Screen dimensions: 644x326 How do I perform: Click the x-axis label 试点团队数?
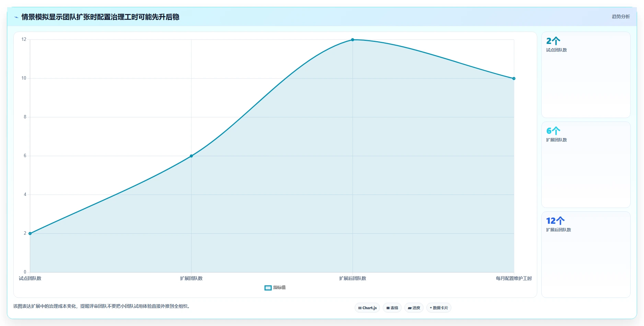pyautogui.click(x=30, y=278)
